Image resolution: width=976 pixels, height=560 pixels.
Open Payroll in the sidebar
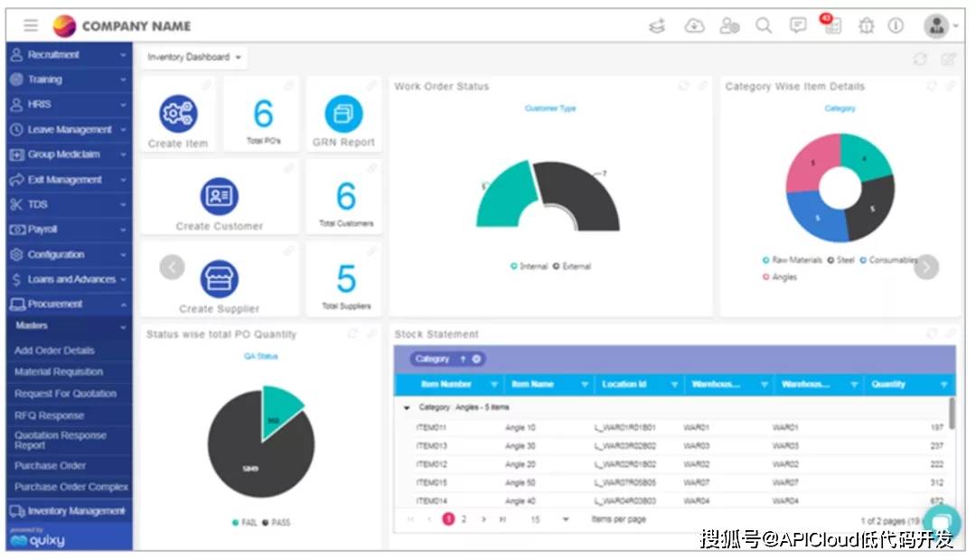point(69,229)
